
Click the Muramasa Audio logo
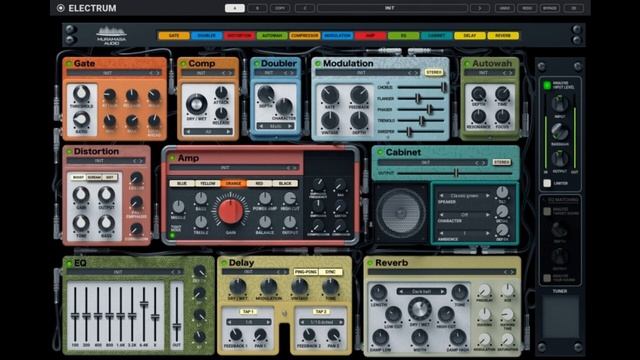pyautogui.click(x=111, y=36)
